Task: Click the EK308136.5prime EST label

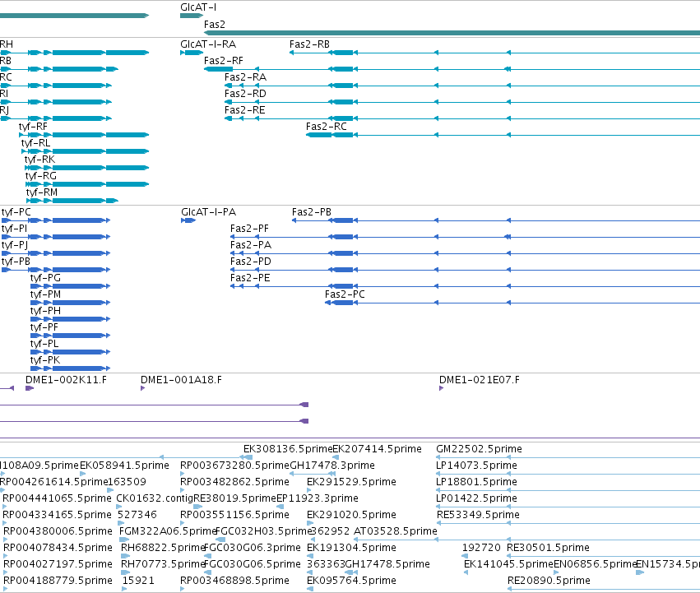Action: [x=288, y=449]
